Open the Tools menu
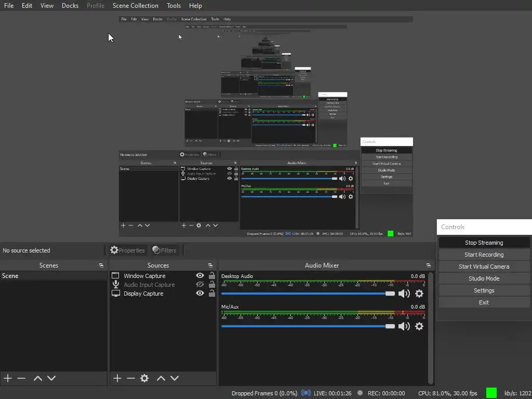Image resolution: width=532 pixels, height=399 pixels. [174, 5]
